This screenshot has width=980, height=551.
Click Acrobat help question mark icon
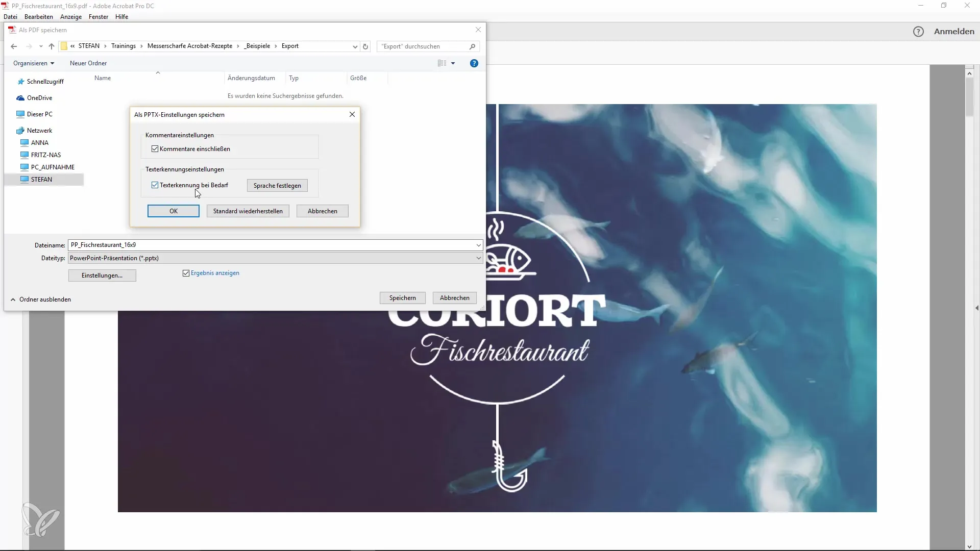[x=918, y=32]
